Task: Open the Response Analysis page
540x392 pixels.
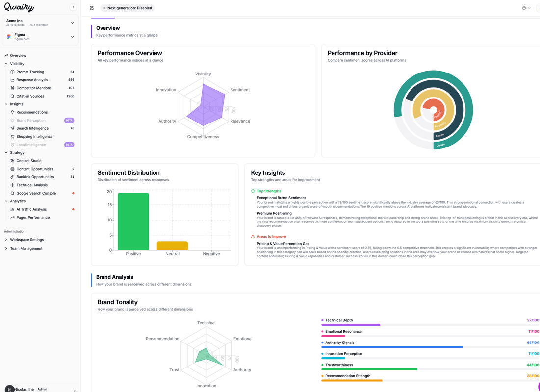Action: [32, 80]
